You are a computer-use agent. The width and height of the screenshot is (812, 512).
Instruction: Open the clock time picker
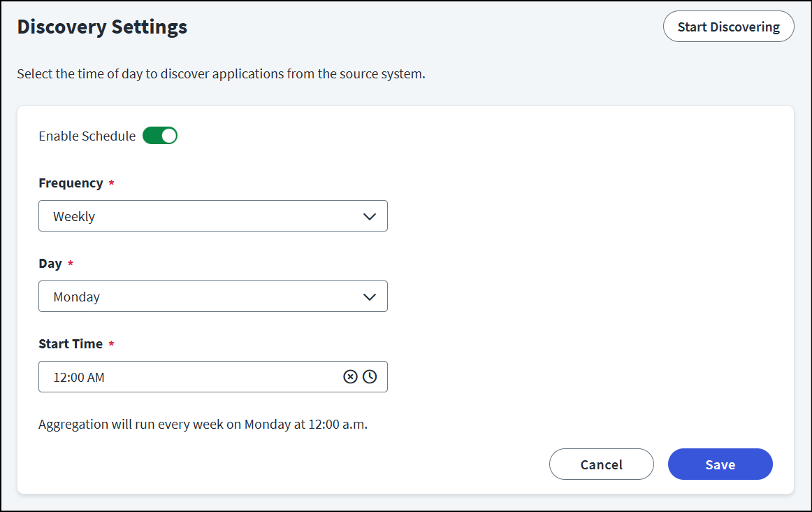pyautogui.click(x=370, y=377)
